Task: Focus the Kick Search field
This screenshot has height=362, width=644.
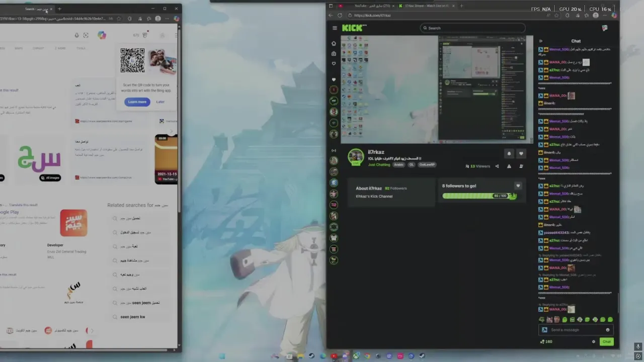Action: pos(473,28)
